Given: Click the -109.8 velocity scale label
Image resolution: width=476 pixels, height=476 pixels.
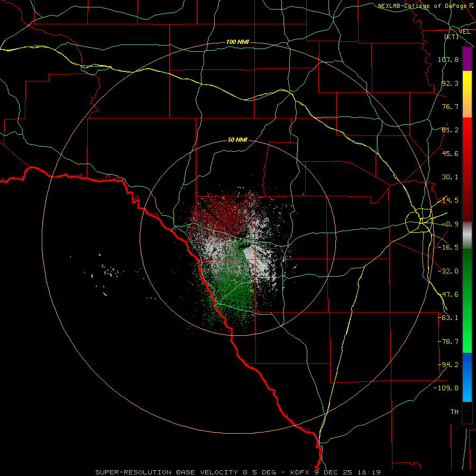Looking at the screenshot, I should [446, 388].
